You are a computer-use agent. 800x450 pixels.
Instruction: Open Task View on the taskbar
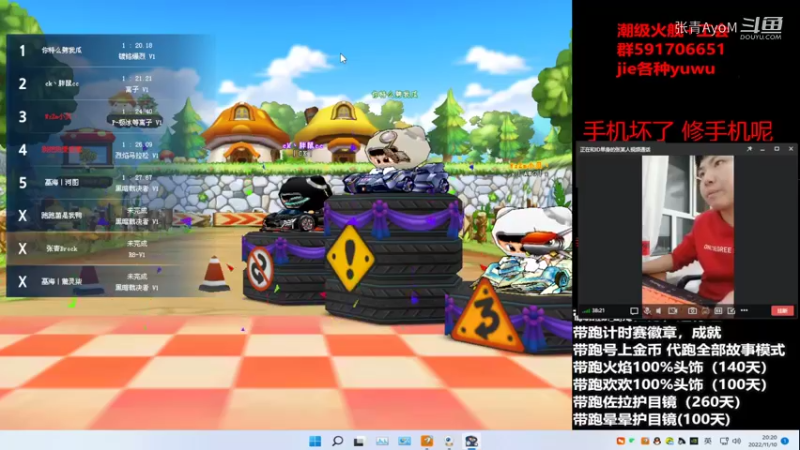point(359,441)
